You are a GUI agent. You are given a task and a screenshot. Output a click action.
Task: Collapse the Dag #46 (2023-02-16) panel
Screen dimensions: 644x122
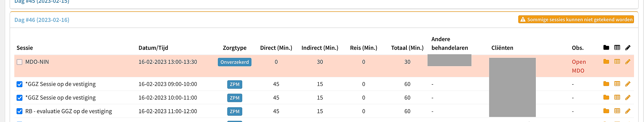click(x=42, y=20)
